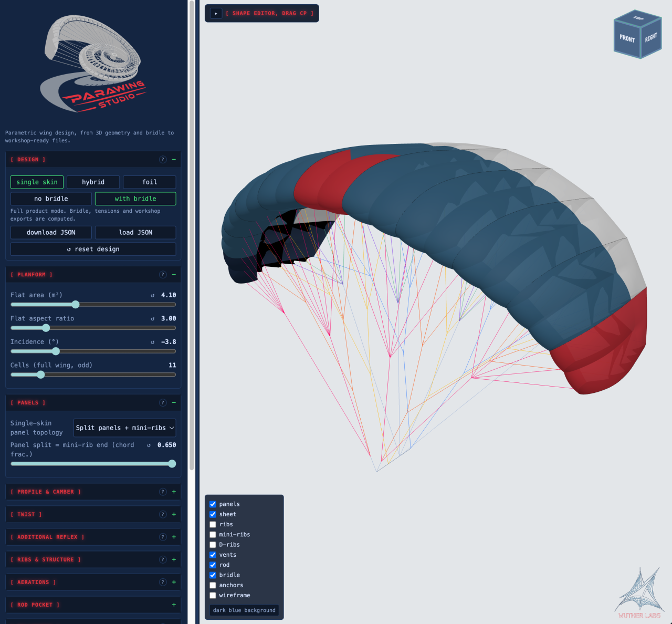This screenshot has height=624, width=672.
Task: Adjust the Cells slider
Action: click(x=93, y=375)
